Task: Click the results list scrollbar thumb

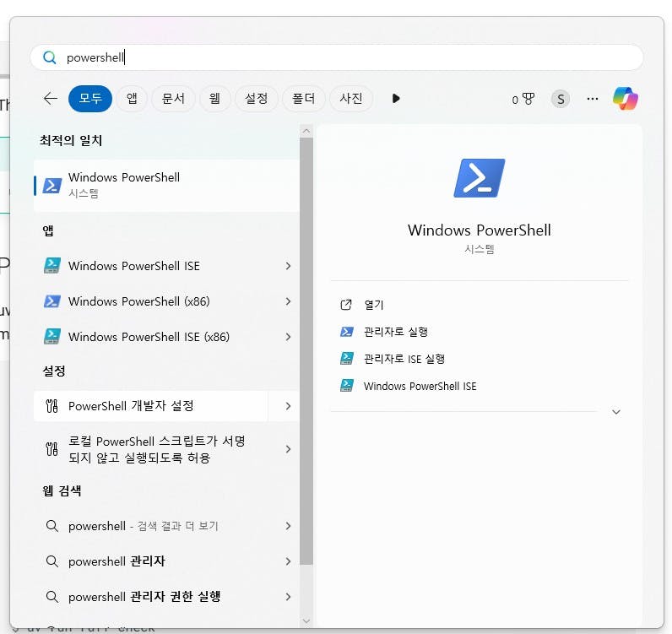Action: click(x=306, y=351)
